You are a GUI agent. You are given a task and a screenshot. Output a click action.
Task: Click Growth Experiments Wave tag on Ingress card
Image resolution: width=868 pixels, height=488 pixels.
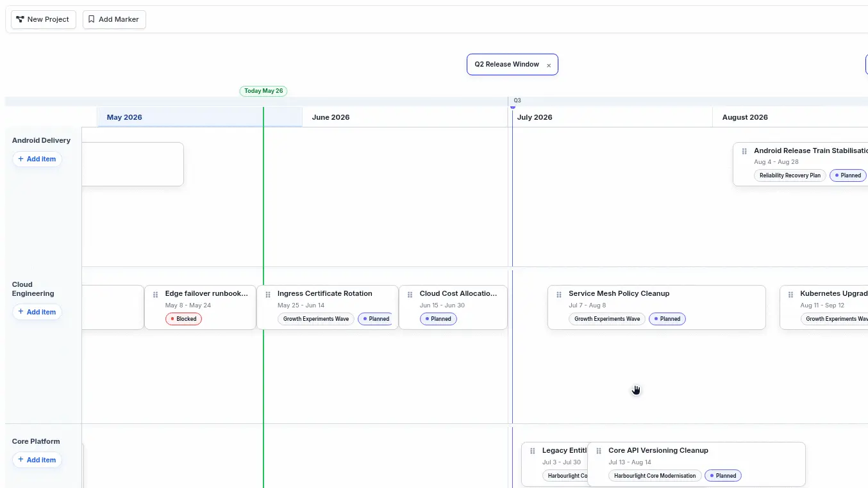pos(316,319)
